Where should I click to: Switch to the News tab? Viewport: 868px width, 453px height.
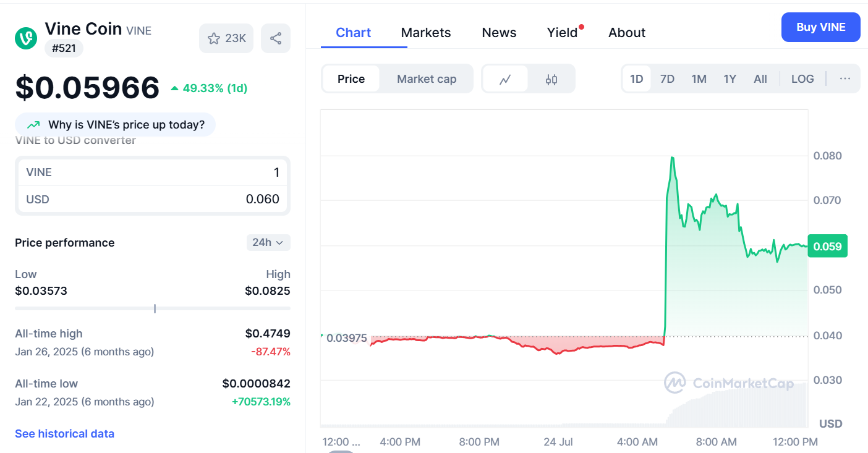(499, 33)
